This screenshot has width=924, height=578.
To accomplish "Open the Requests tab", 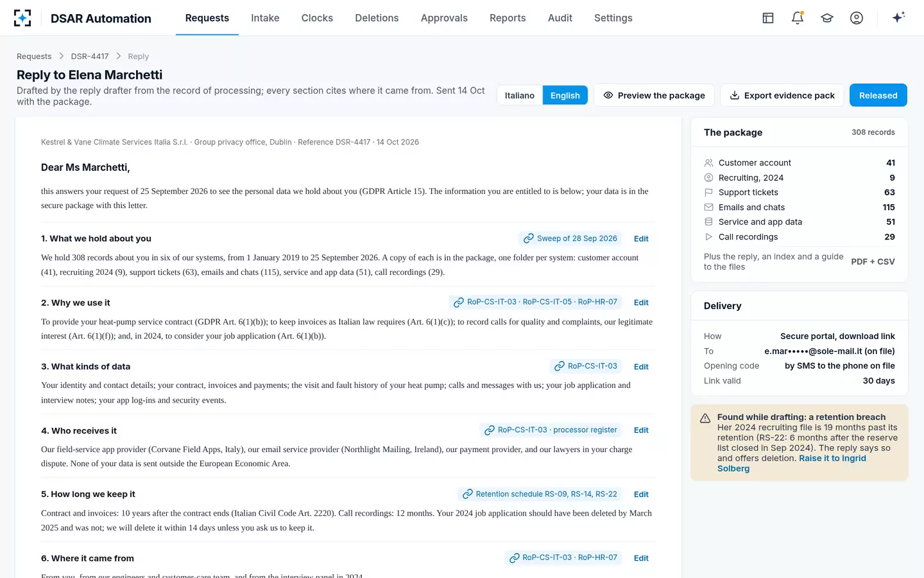I will [207, 18].
